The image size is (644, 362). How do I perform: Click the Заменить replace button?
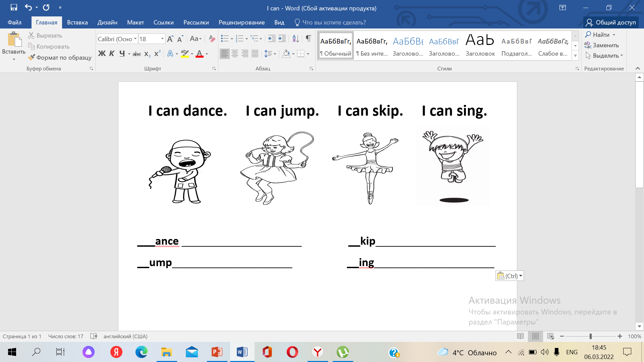[602, 45]
